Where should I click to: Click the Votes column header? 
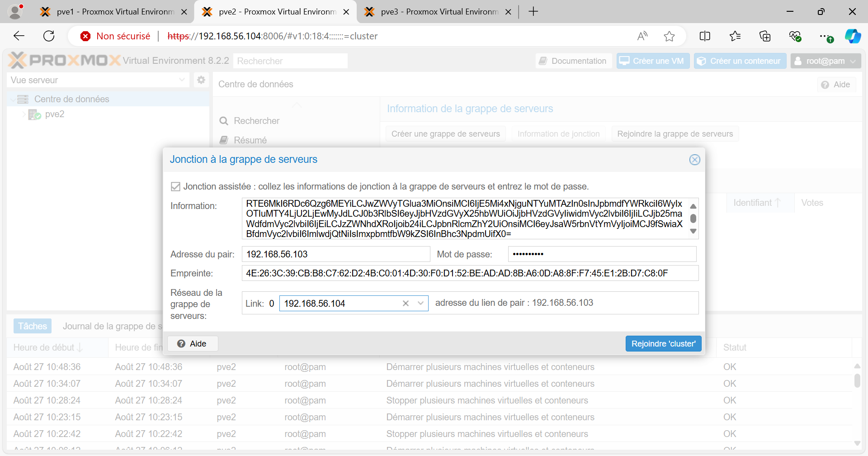[x=812, y=203]
